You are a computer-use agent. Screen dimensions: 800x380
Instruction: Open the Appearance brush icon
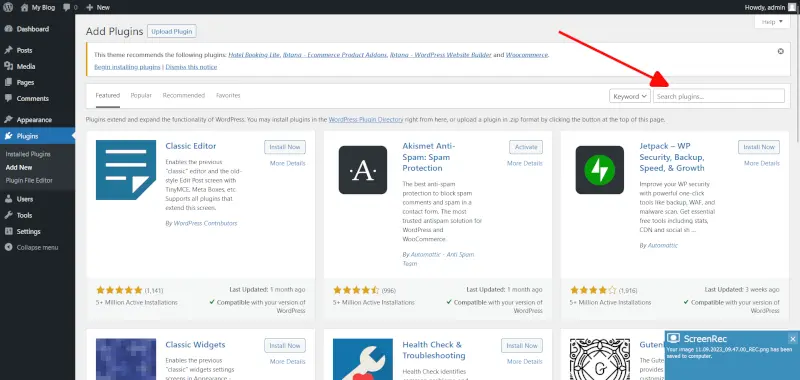(8, 120)
